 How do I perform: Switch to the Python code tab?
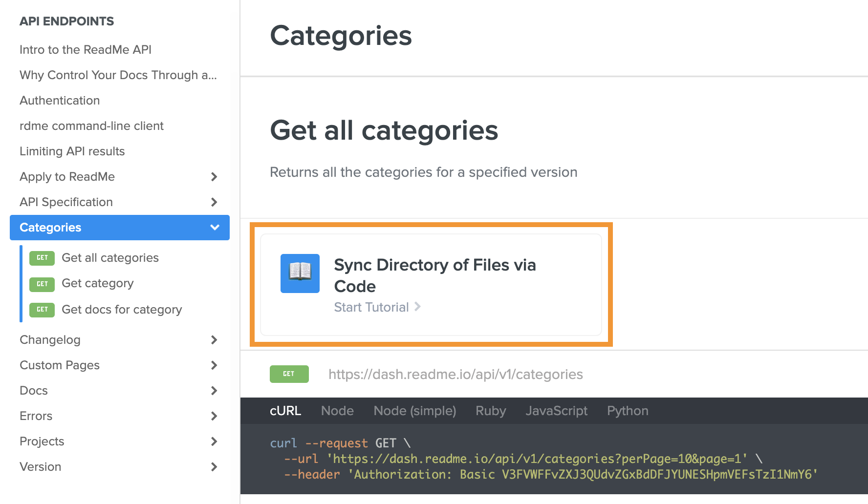[628, 411]
